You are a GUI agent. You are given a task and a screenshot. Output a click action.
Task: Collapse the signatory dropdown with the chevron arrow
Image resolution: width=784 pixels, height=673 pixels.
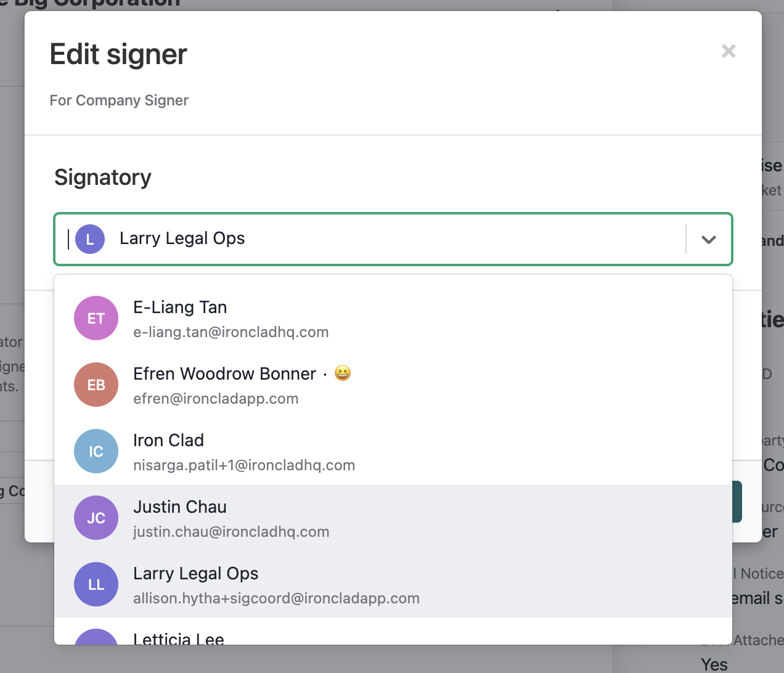[x=709, y=239]
